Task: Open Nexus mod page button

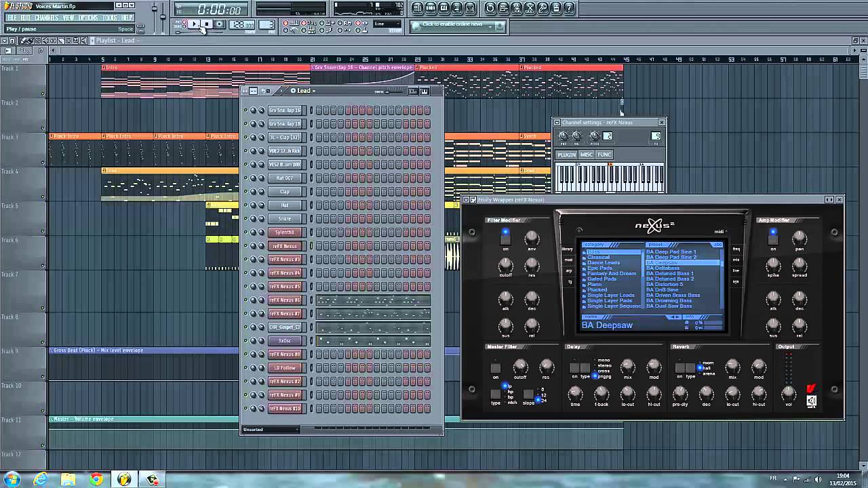Action: click(568, 260)
